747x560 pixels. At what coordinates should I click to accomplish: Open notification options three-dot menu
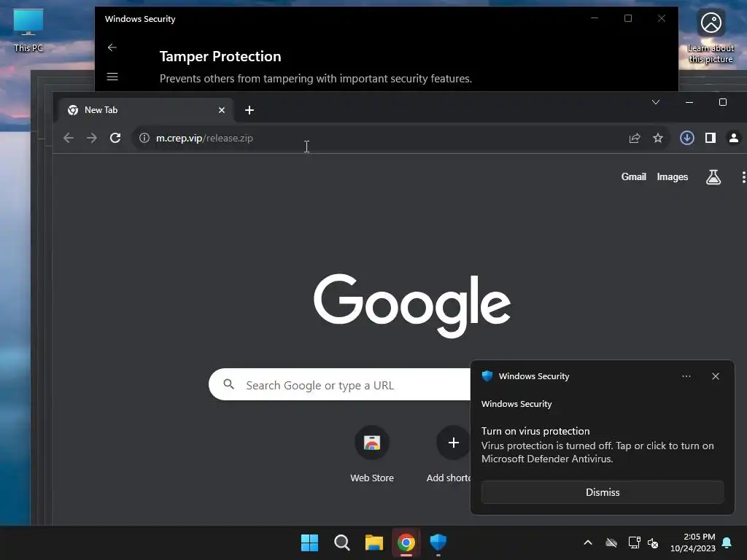pos(686,376)
